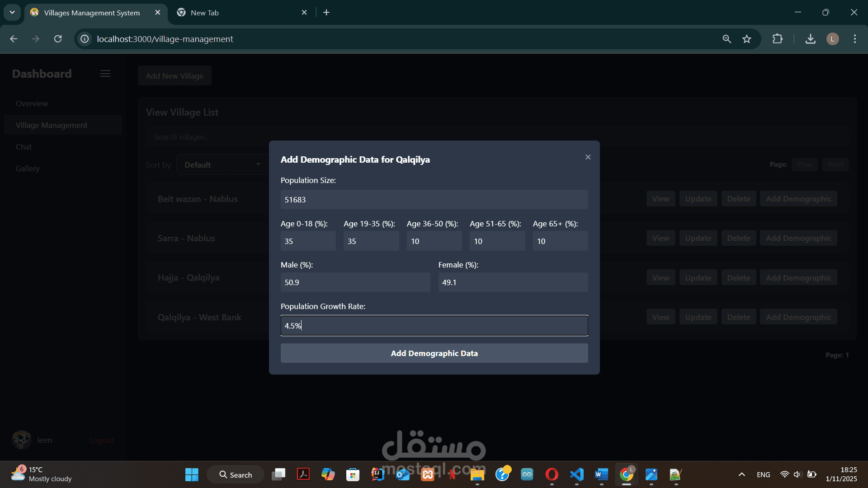
Task: Open Chrome three-dot menu
Action: pyautogui.click(x=854, y=39)
